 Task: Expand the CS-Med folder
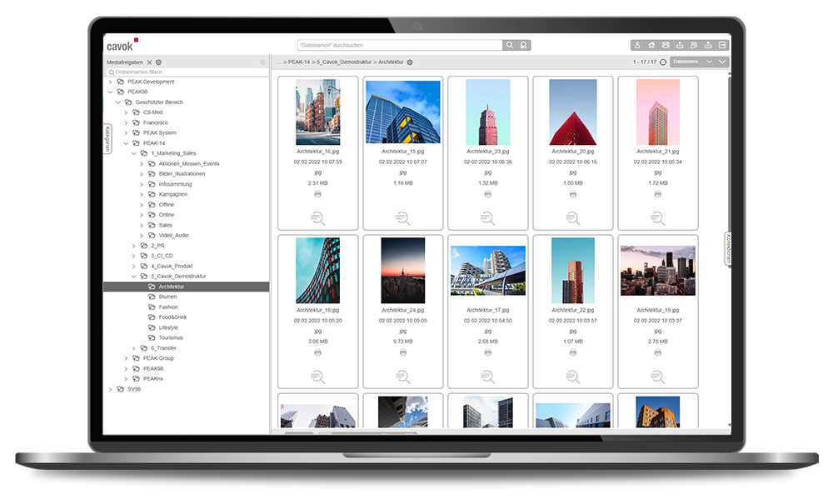coord(126,112)
